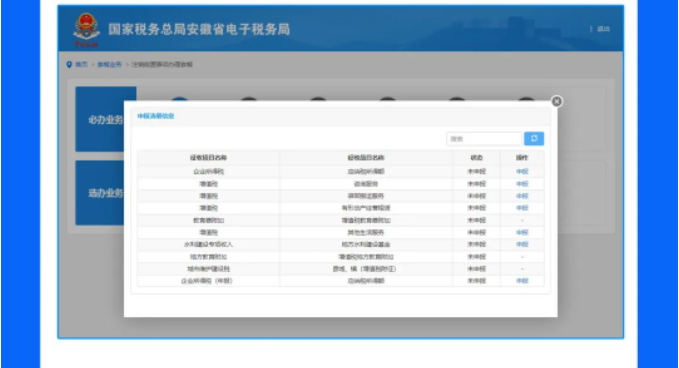The height and width of the screenshot is (368, 679).
Task: Click 退出 in the top right header
Action: 603,29
